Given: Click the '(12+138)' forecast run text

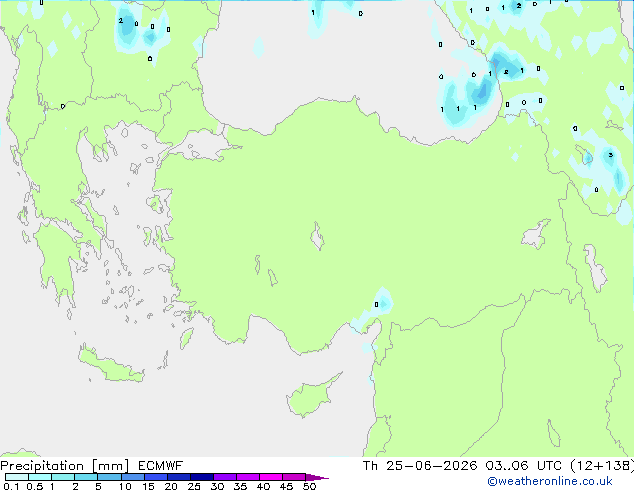Looking at the screenshot, I should click(x=602, y=466).
